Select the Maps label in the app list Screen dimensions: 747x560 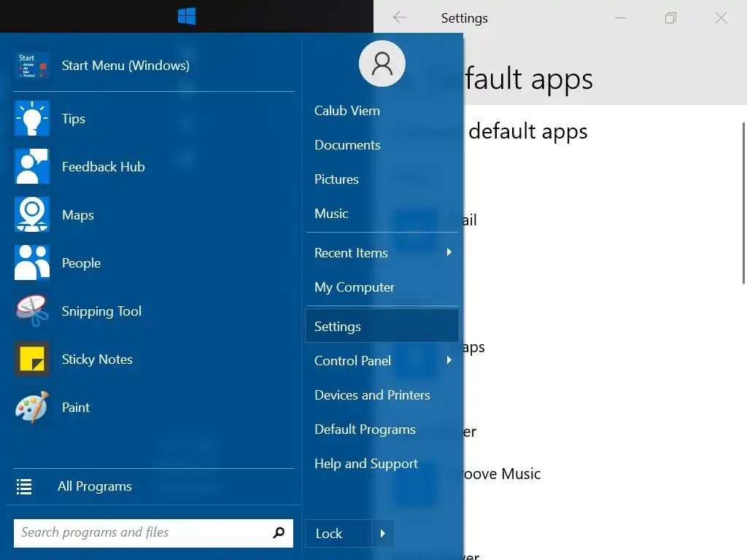(x=77, y=215)
